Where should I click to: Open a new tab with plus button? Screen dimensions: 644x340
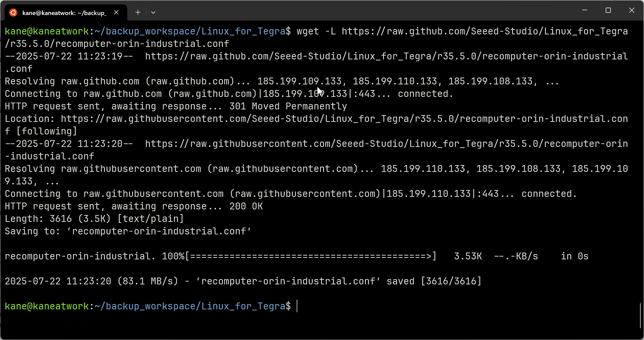[138, 12]
